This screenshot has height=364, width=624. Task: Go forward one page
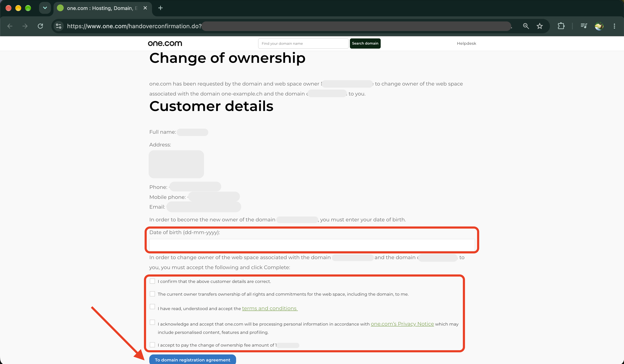pyautogui.click(x=25, y=26)
